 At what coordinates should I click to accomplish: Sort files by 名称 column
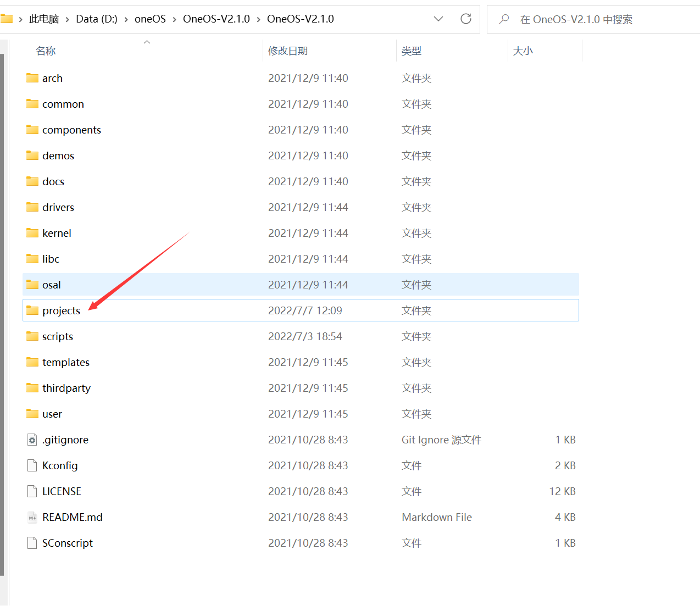coord(46,51)
